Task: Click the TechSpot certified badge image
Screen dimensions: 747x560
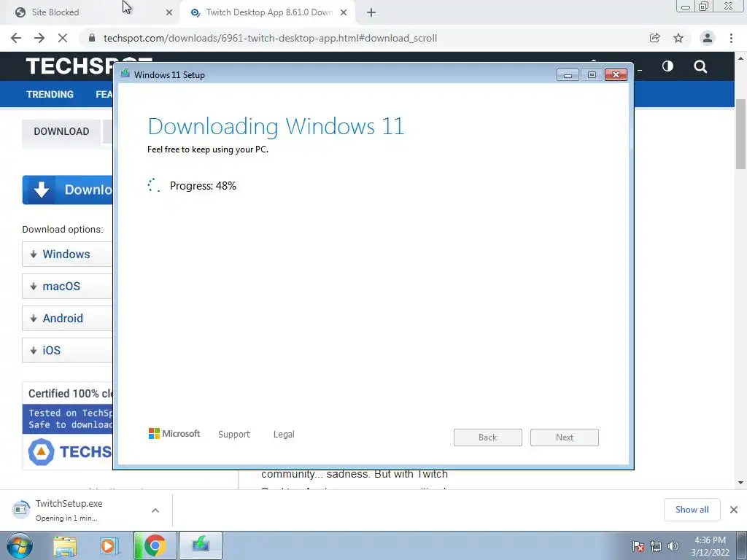Action: click(68, 426)
